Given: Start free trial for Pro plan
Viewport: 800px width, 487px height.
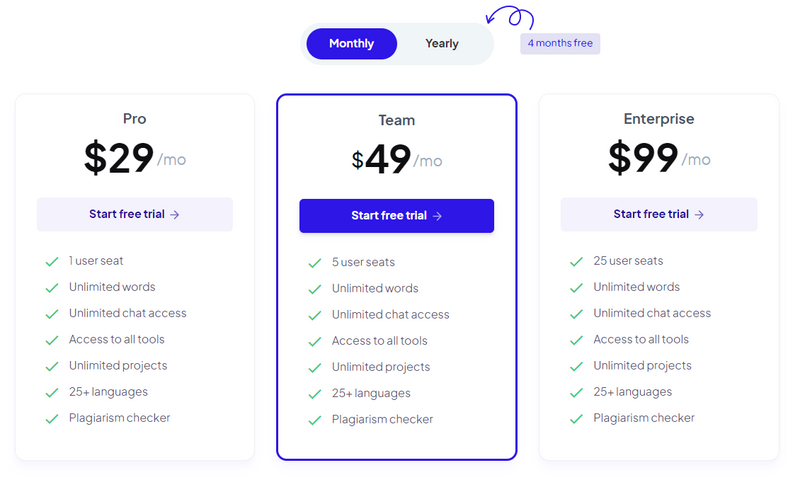Looking at the screenshot, I should pos(135,214).
